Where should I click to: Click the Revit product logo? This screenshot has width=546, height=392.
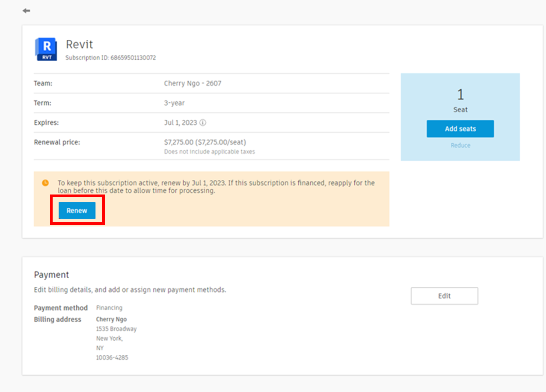point(46,49)
